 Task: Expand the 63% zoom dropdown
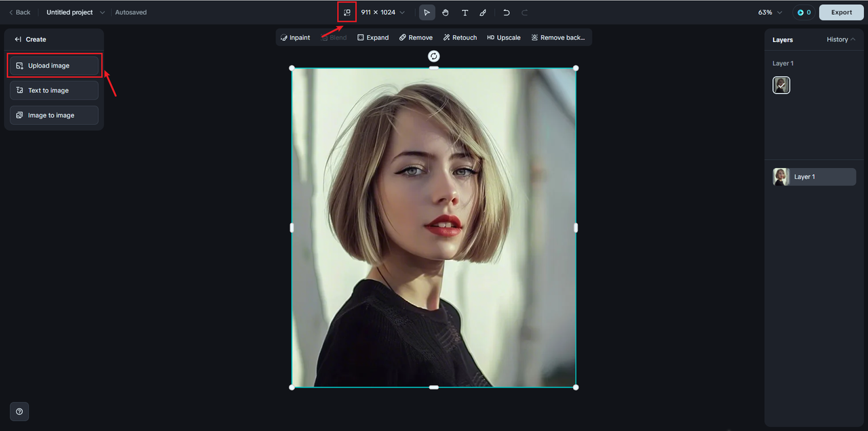pyautogui.click(x=770, y=12)
